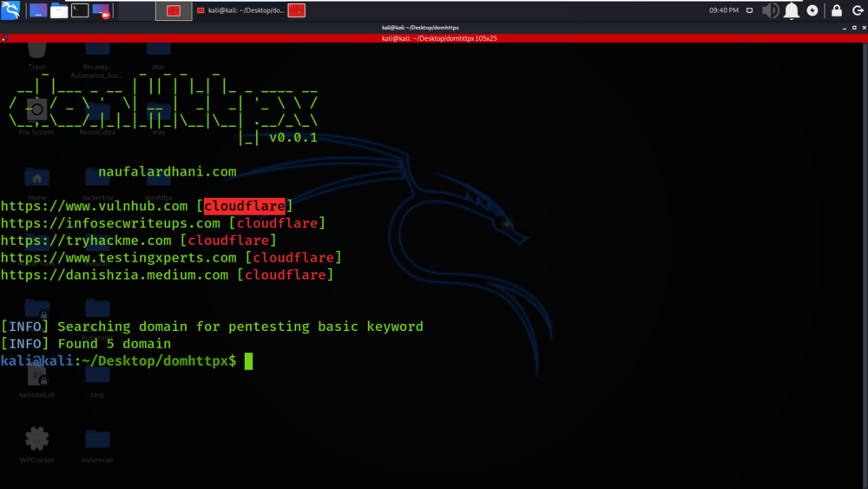Click the log out arrow icon
868x489 pixels.
point(858,10)
